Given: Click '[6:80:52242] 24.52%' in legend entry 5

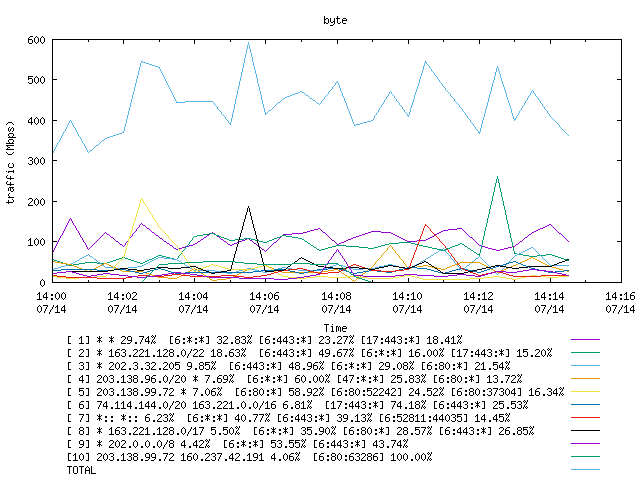Looking at the screenshot, I should [387, 392].
